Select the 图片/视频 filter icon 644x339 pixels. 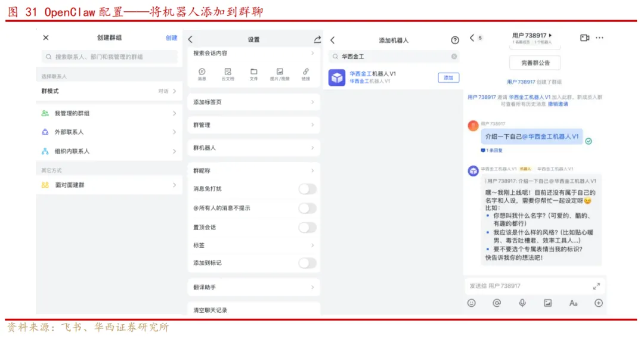pos(280,74)
